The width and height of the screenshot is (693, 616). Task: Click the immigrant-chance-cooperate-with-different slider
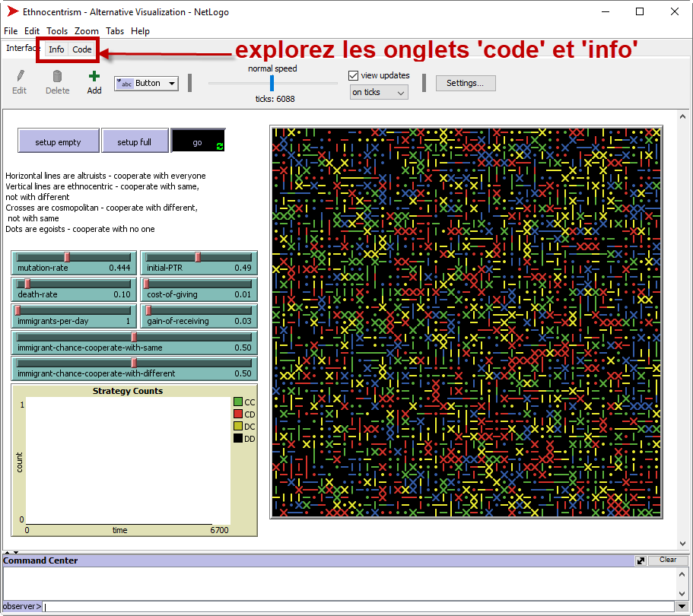tap(135, 368)
